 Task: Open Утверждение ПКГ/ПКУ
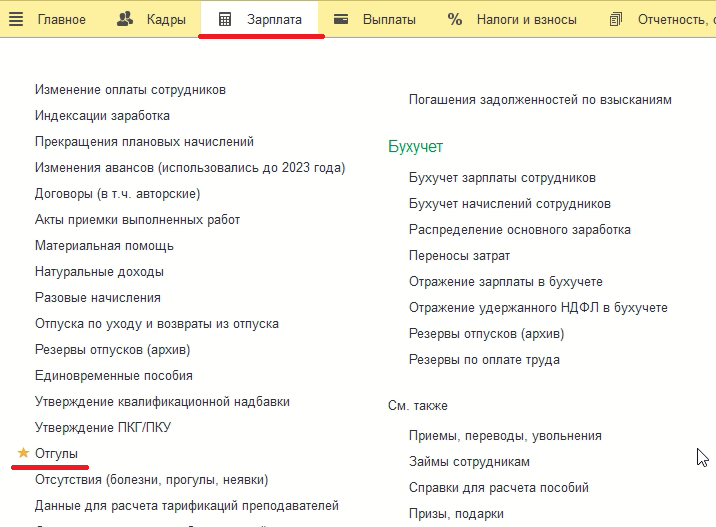tap(103, 427)
